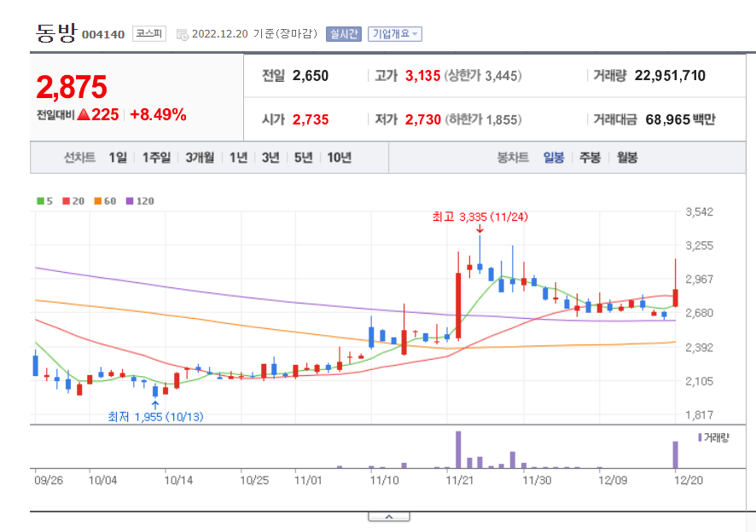
Task: Click the 12/20 volume bar
Action: [676, 455]
